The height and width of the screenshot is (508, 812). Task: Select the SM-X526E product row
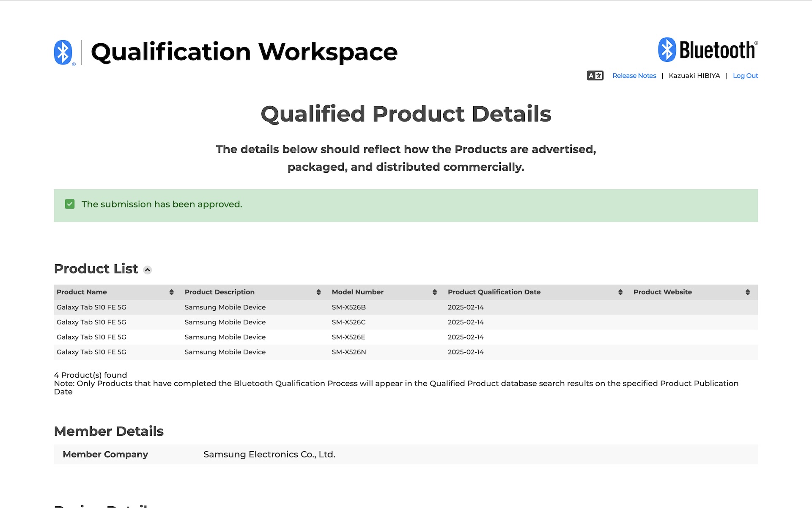[348, 337]
